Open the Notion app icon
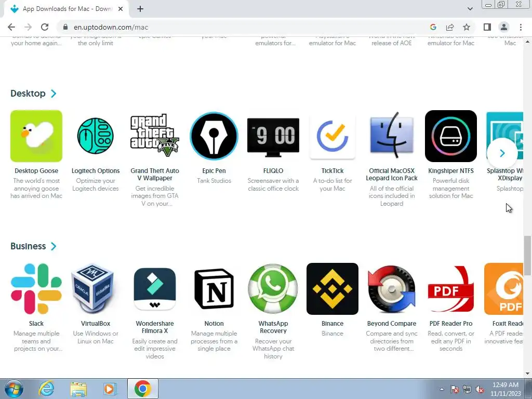 (214, 289)
